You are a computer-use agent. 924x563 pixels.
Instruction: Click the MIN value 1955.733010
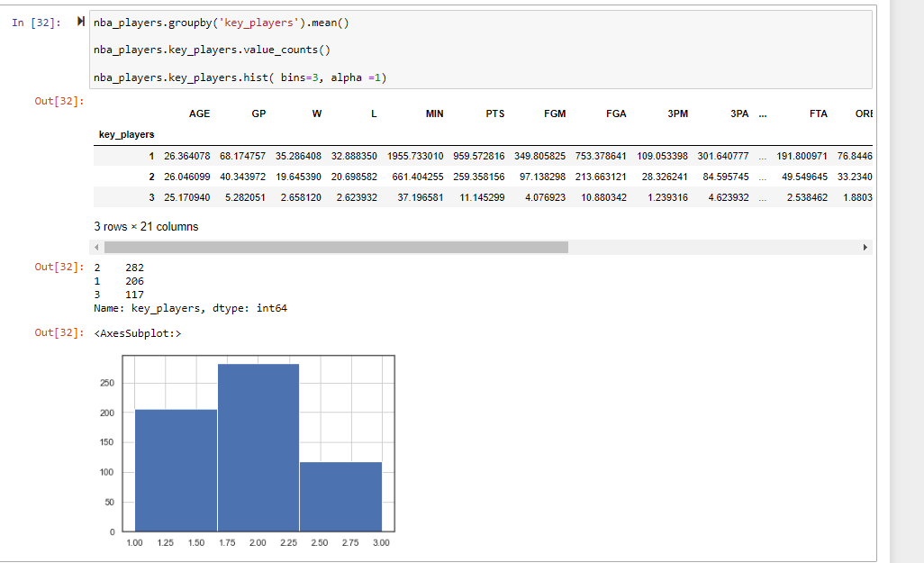coord(415,156)
